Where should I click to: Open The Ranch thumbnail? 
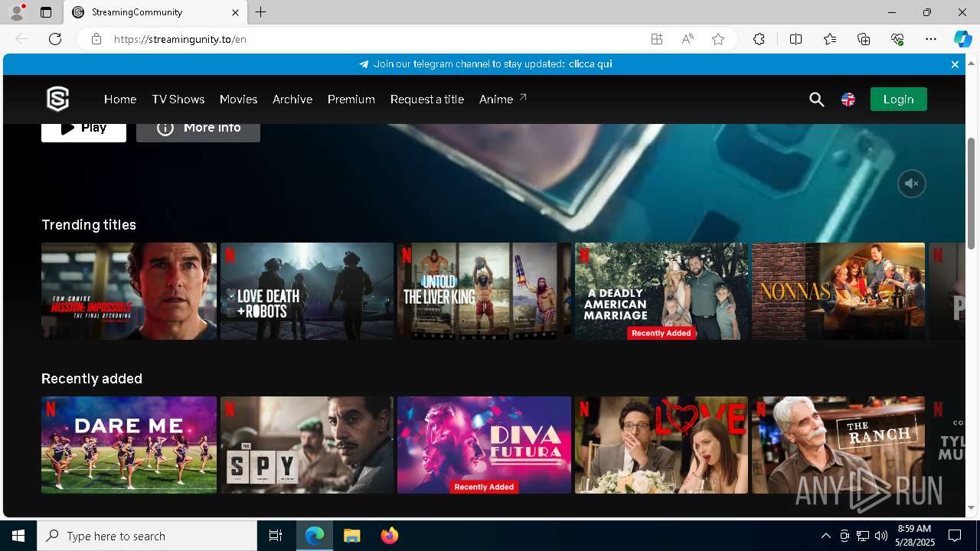838,445
